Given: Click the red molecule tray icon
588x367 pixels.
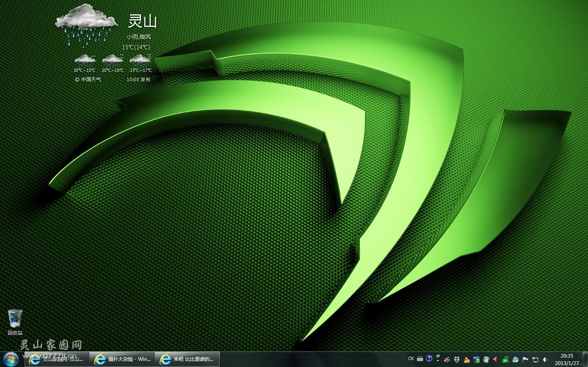Looking at the screenshot, I should click(x=447, y=360).
